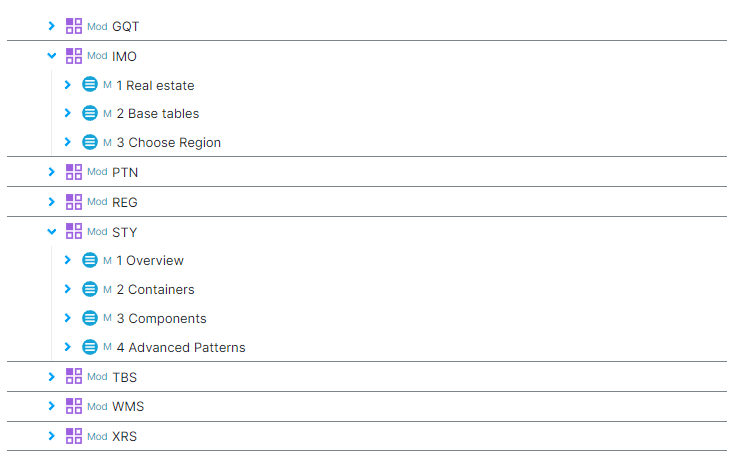Collapse the STY module
738x475 pixels.
click(x=52, y=231)
